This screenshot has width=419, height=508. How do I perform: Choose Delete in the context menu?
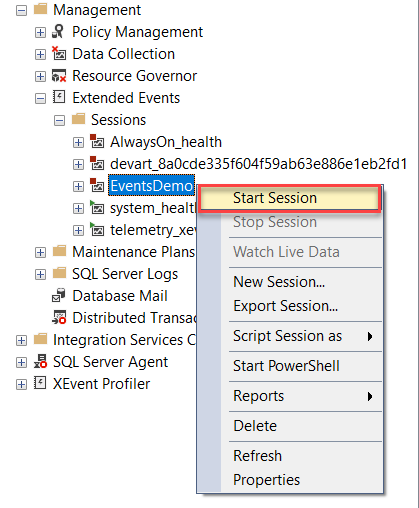pyautogui.click(x=255, y=426)
